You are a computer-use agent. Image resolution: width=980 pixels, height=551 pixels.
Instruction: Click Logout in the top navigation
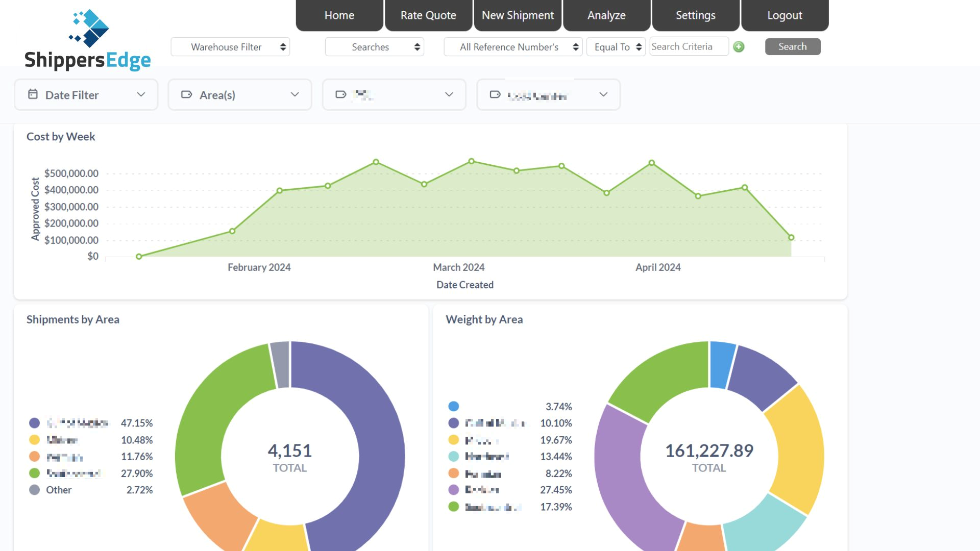pos(785,15)
